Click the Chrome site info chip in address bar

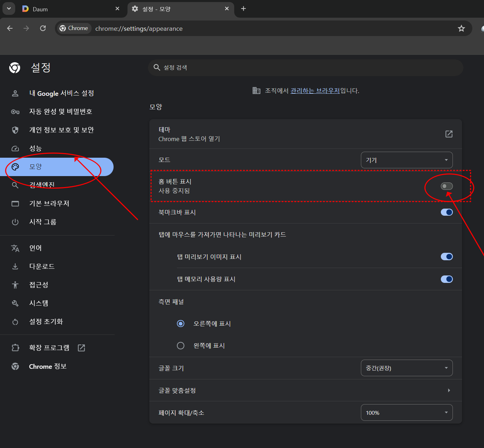(74, 28)
